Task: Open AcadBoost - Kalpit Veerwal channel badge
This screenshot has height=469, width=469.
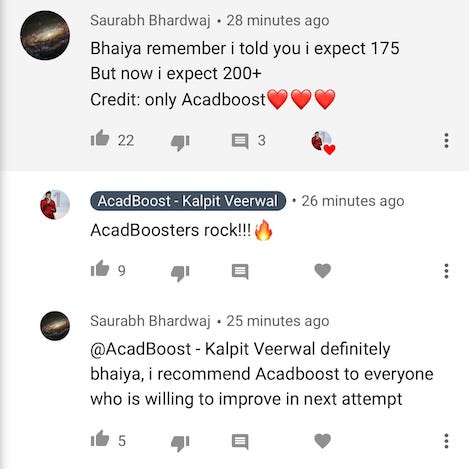Action: pos(188,201)
